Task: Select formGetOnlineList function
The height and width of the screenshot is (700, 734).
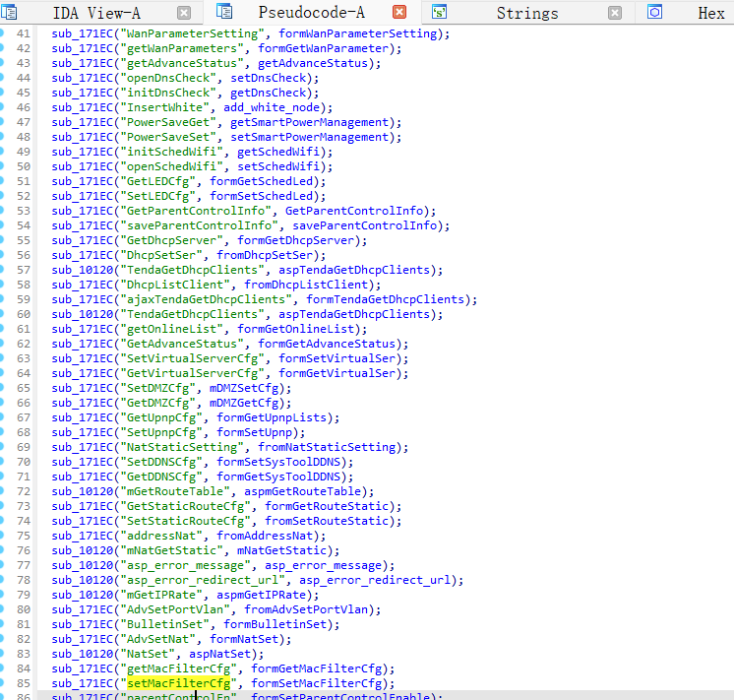Action: tap(296, 329)
